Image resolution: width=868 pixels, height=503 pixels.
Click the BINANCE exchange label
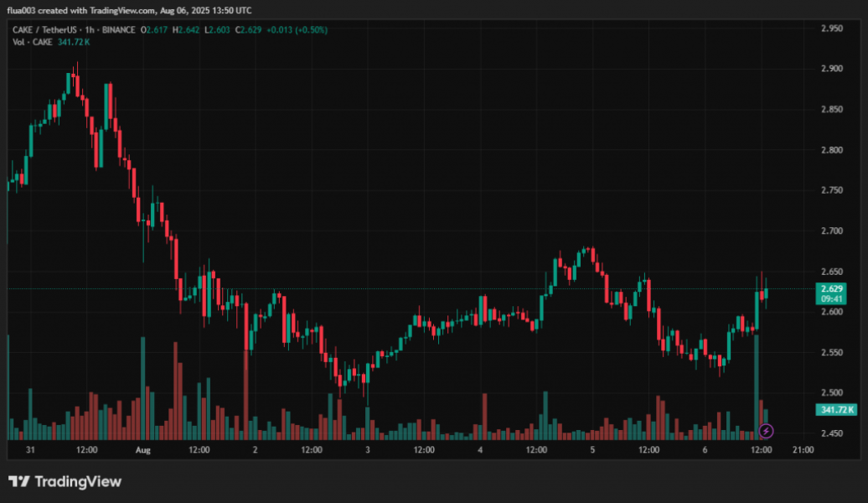coord(118,29)
